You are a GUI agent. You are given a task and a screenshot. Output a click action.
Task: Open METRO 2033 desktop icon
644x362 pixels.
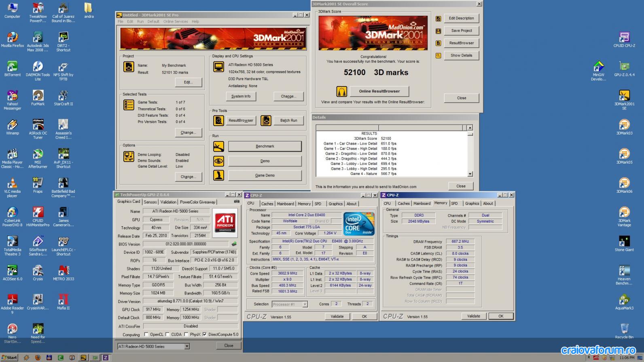click(x=64, y=273)
